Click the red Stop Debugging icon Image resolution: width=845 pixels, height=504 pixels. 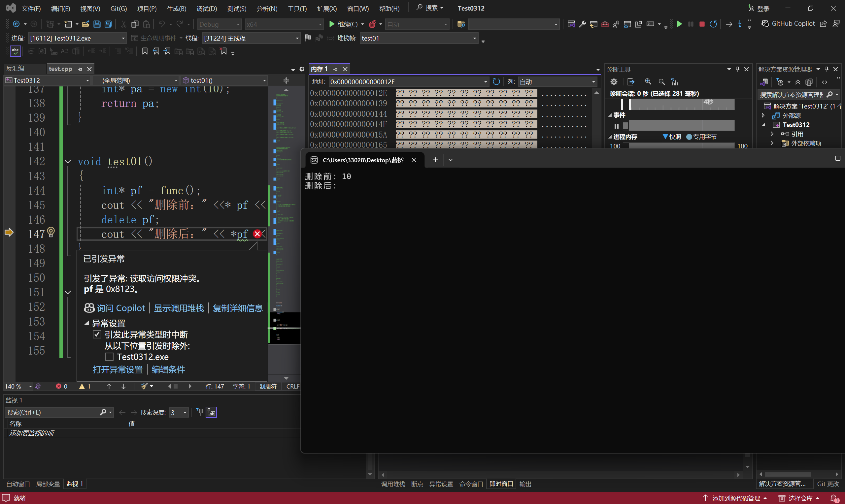(x=702, y=24)
